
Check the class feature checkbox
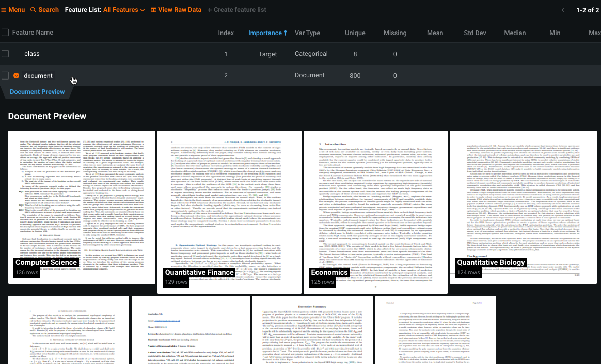pos(5,54)
